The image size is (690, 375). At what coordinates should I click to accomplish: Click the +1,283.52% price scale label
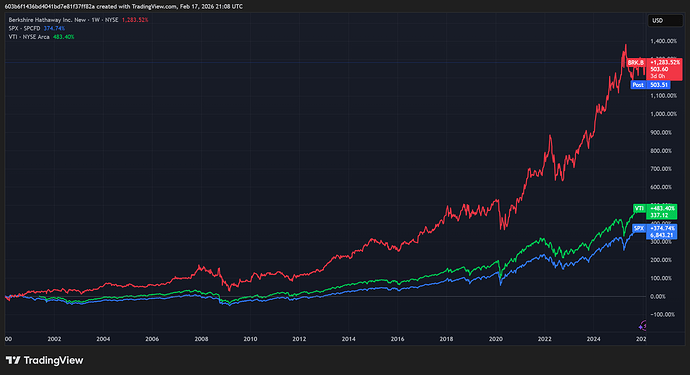pyautogui.click(x=664, y=62)
